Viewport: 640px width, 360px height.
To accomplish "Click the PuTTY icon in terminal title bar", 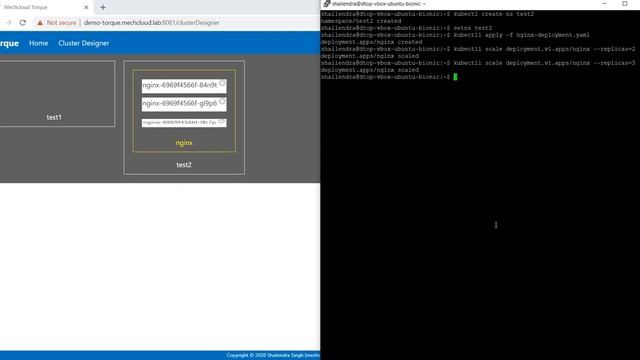I will pos(327,4).
